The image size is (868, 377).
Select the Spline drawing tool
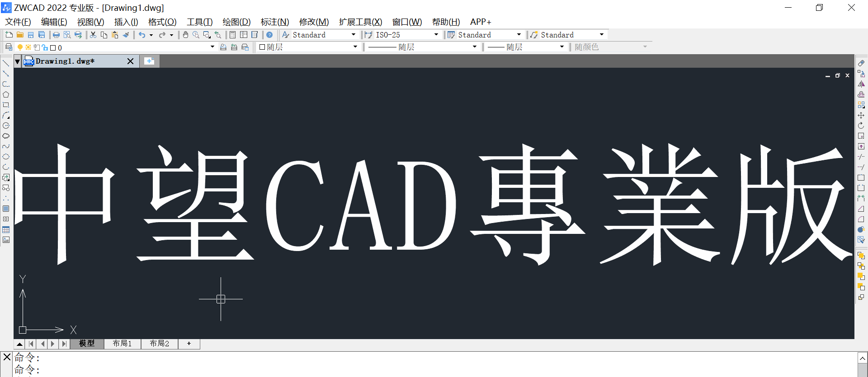6,146
